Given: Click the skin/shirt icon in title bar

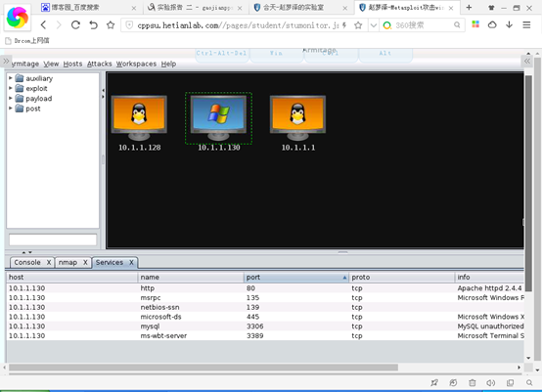Looking at the screenshot, I should 491,8.
